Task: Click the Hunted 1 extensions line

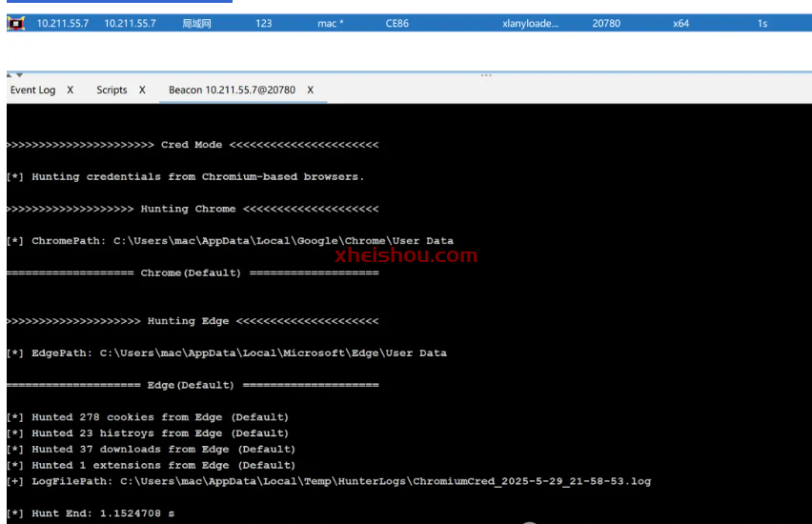Action: tap(151, 466)
